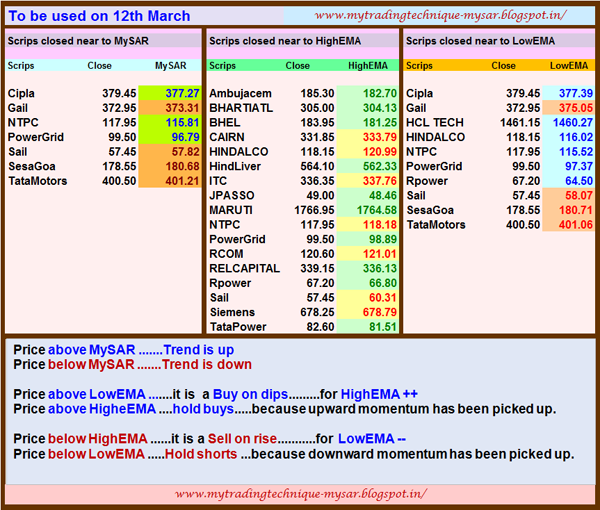
Task: Select TataMotors' LowEMA value 401.06
Action: coord(576,225)
